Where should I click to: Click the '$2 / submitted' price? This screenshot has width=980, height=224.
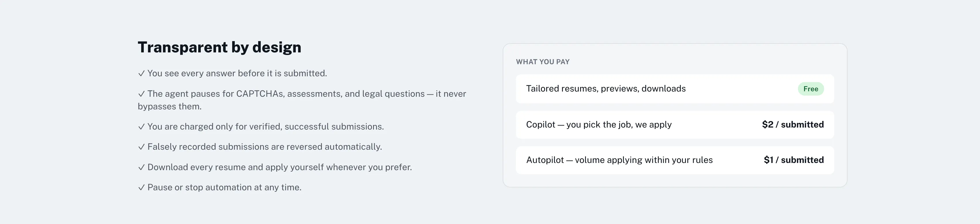(x=793, y=125)
